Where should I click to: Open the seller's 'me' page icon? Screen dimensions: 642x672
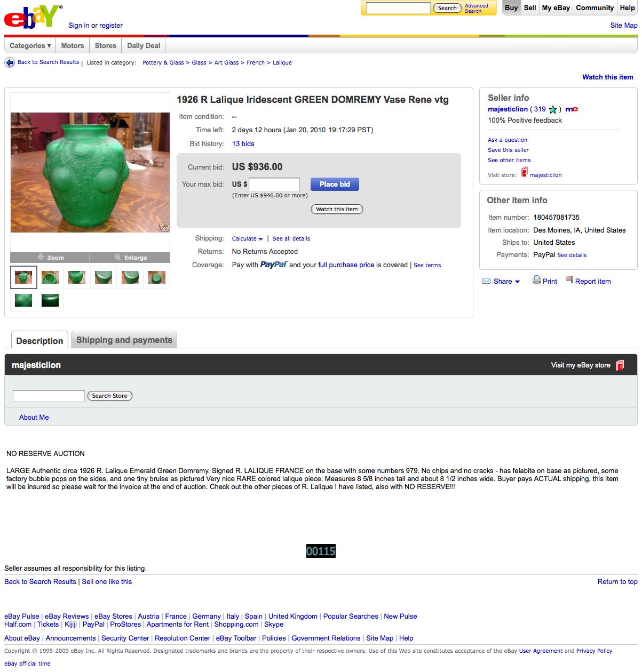[572, 109]
